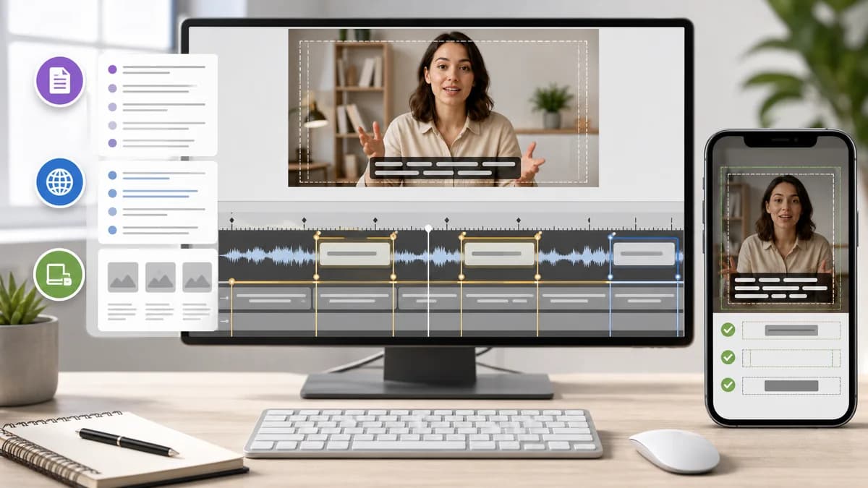The height and width of the screenshot is (488, 868).
Task: Toggle the bottom green checkmark on the phone
Action: pyautogui.click(x=728, y=385)
